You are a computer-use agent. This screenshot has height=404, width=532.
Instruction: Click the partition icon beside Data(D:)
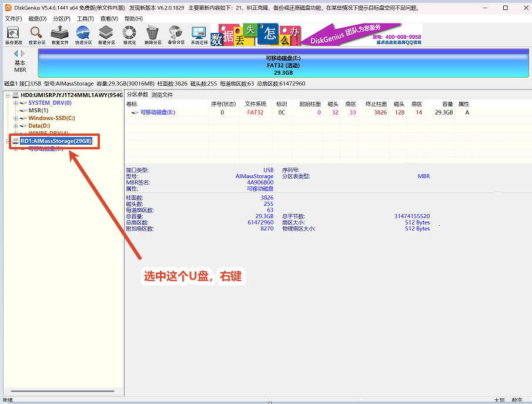[x=24, y=126]
